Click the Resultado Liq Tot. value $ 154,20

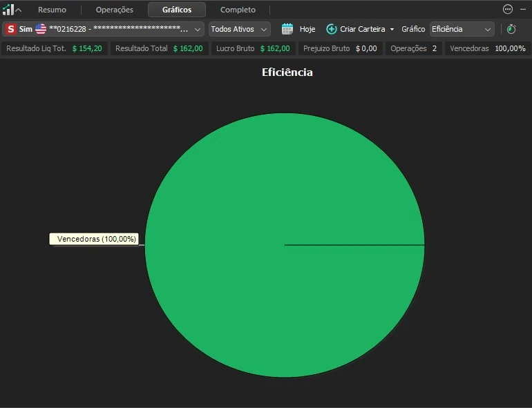coord(87,48)
